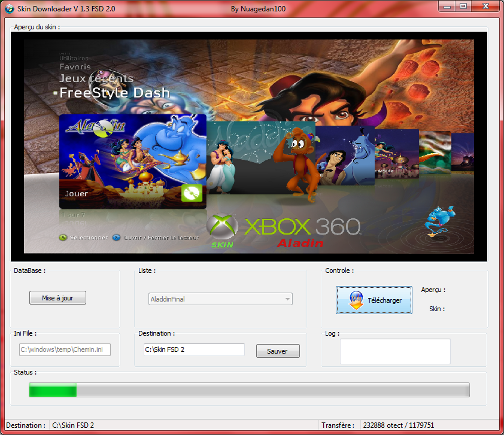Maximize the Skin Downloader window
The width and height of the screenshot is (504, 435).
coord(463,7)
